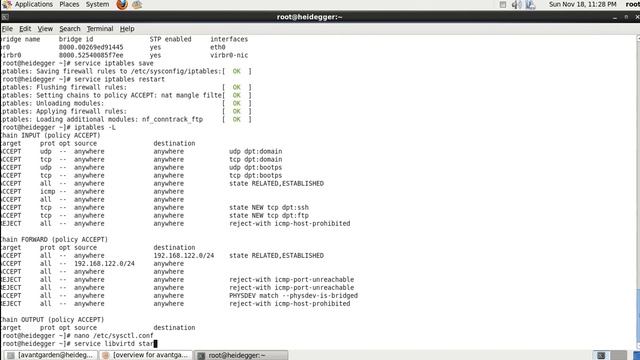Click 'Chain OUTPUT (policy ACCEPT)' line
640x360 pixels.
pyautogui.click(x=52, y=319)
